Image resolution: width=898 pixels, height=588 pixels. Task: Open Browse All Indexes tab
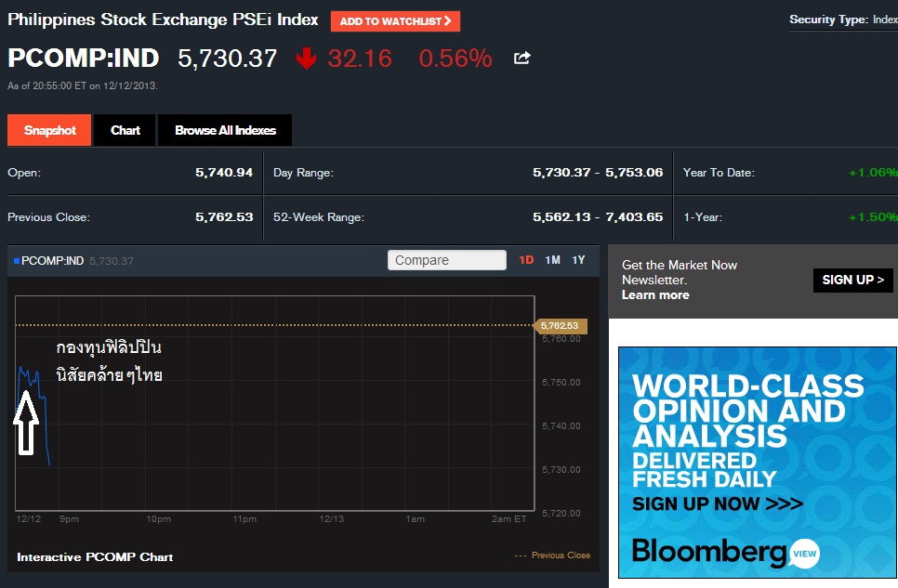[x=225, y=130]
